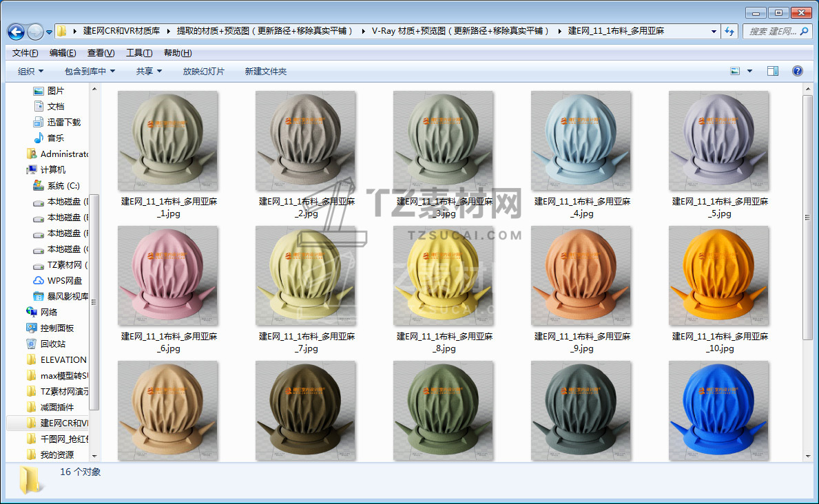Open the 文件(F) menu
Viewport: 819px width, 504px height.
[25, 53]
